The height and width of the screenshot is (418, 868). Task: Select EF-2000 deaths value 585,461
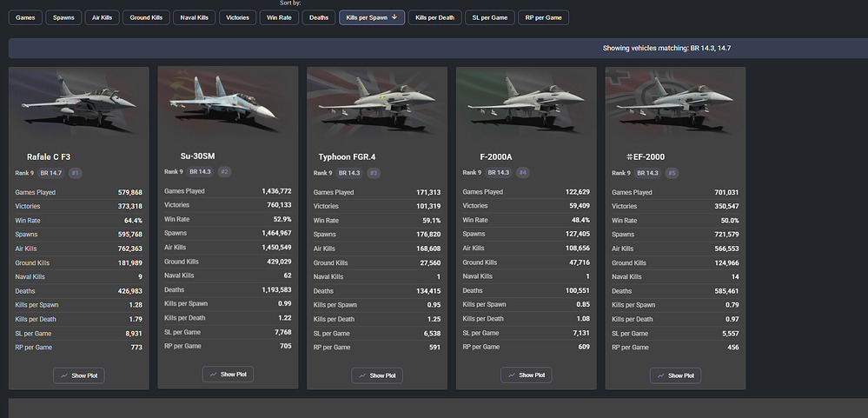tap(726, 291)
